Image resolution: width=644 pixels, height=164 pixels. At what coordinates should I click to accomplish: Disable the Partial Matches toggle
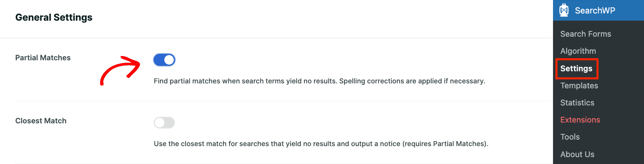(x=164, y=60)
